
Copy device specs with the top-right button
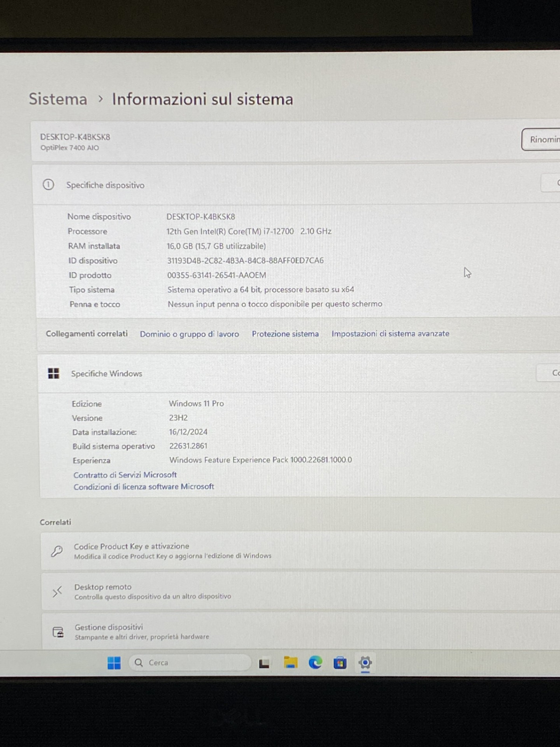pos(551,183)
